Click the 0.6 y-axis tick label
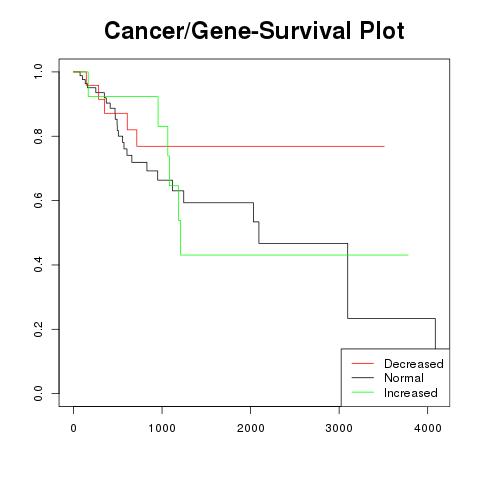This screenshot has width=480, height=480. pos(38,200)
